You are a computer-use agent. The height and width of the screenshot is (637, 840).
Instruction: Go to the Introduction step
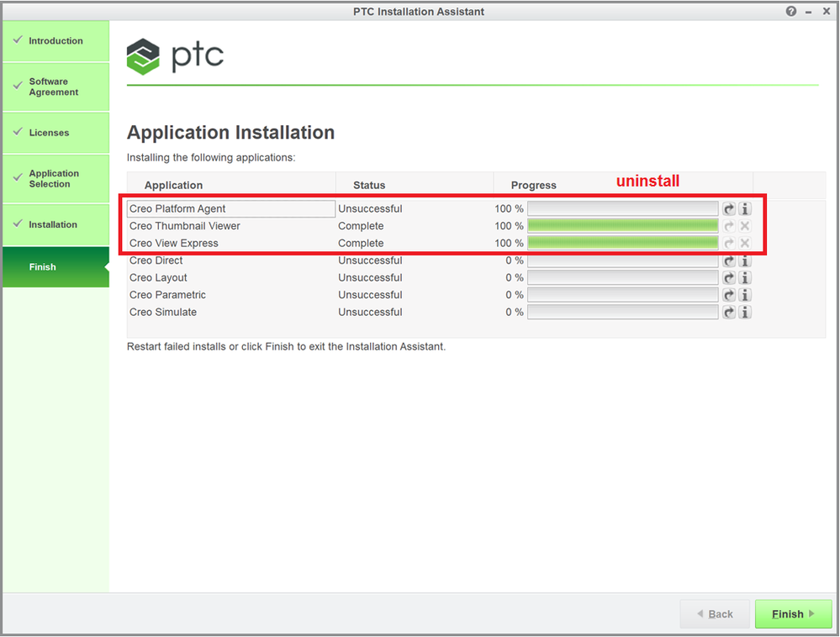pos(55,40)
